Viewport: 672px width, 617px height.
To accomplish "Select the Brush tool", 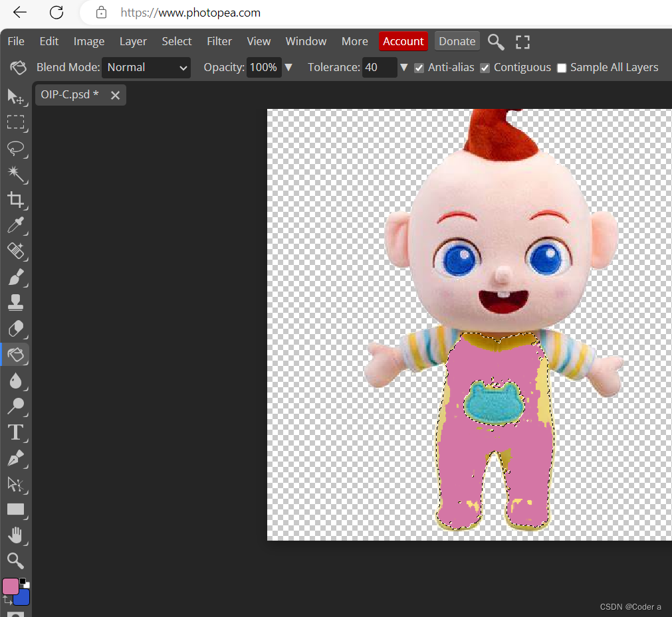I will pyautogui.click(x=16, y=277).
